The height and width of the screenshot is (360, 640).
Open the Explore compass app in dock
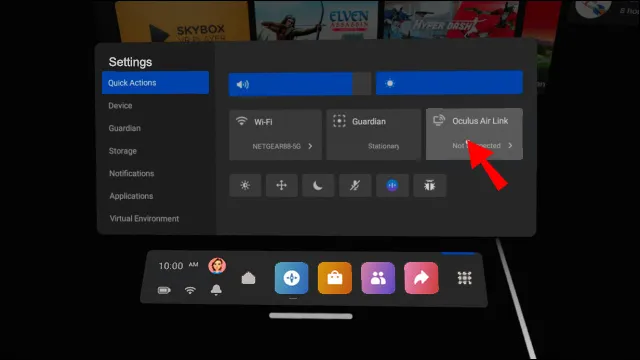(291, 278)
